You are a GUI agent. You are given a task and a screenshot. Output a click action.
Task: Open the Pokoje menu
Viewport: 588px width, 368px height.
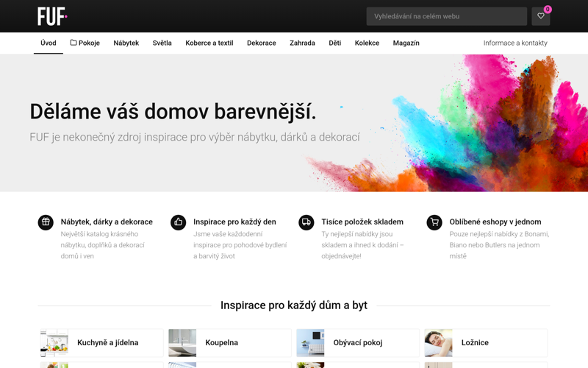coord(85,43)
